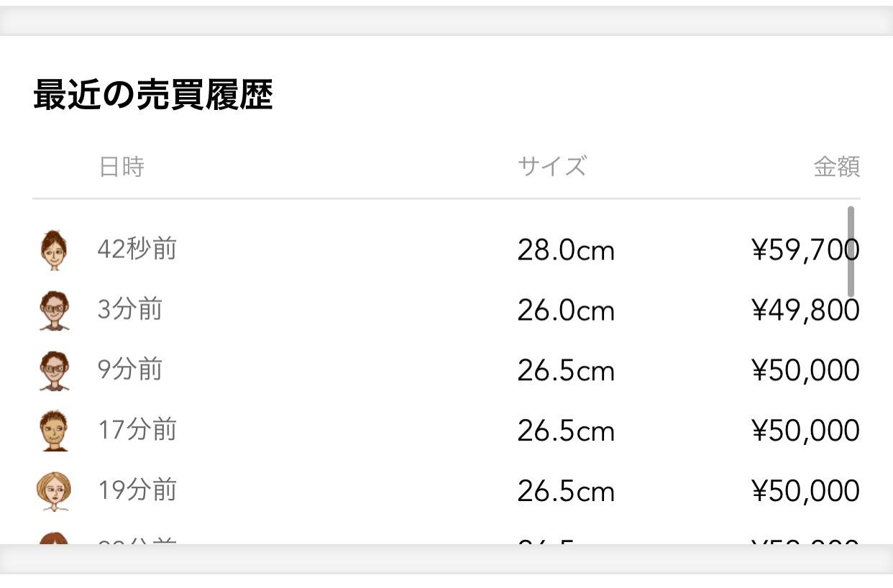Open the 28.0cm size entry
This screenshot has width=893, height=588.
566,251
